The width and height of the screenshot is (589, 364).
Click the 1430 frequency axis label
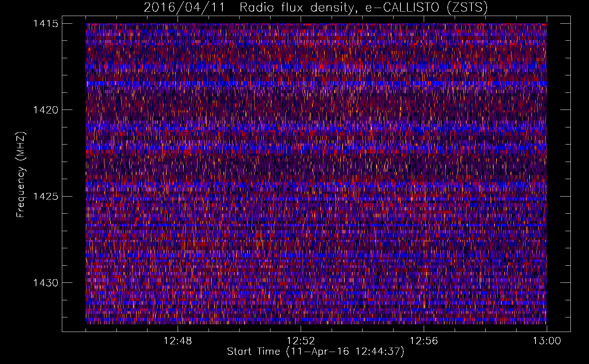[46, 283]
